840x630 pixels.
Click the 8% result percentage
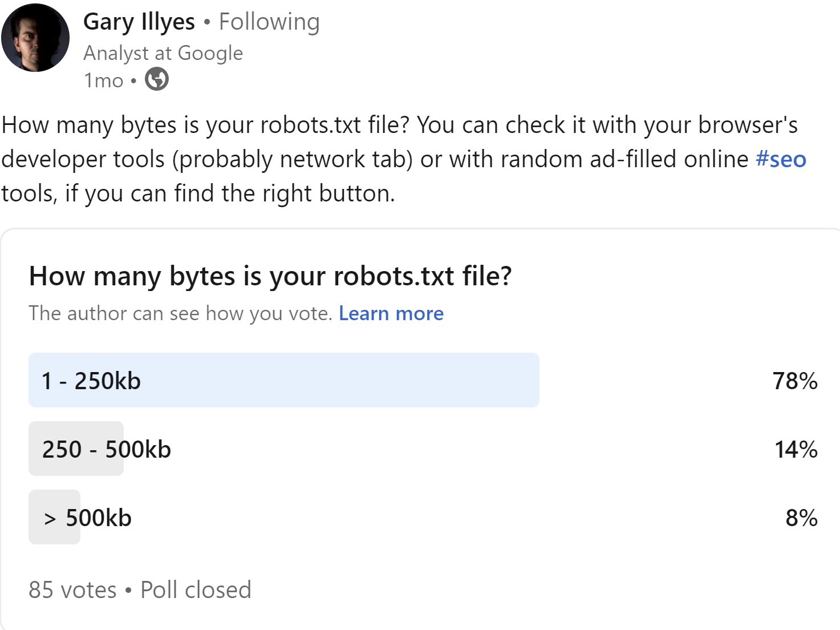[800, 519]
